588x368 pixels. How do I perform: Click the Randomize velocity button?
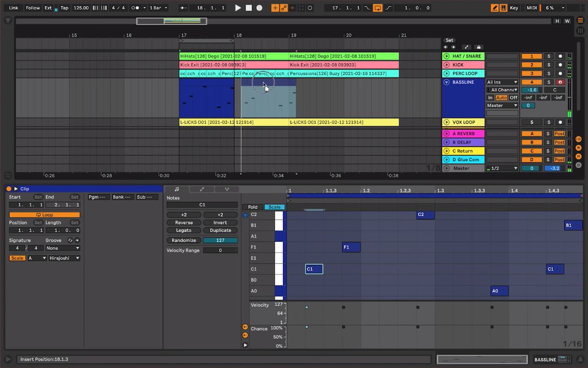[x=184, y=240]
